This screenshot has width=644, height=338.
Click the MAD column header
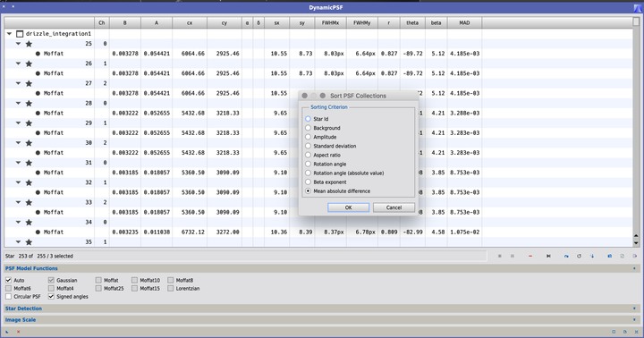tap(464, 23)
